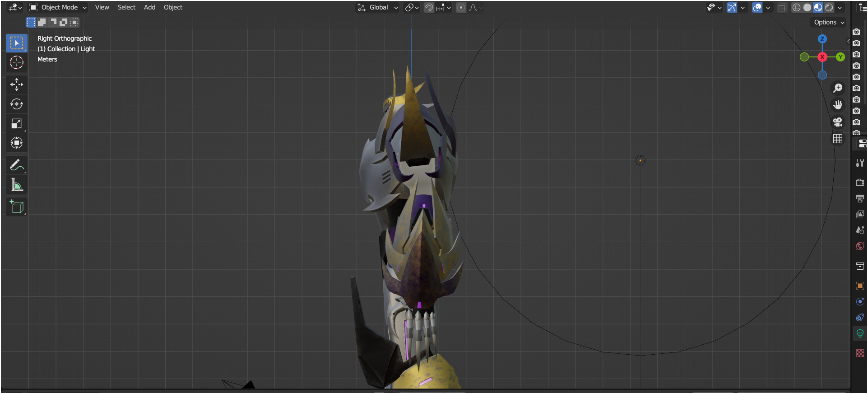Open the Select menu
This screenshot has width=868, height=394.
click(x=126, y=7)
